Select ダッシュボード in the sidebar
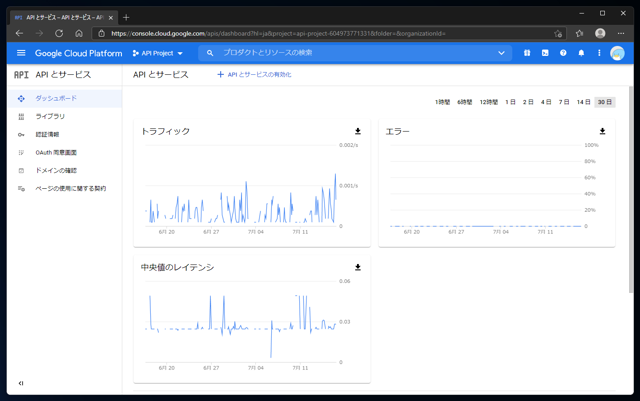Image resolution: width=640 pixels, height=401 pixels. click(x=64, y=98)
